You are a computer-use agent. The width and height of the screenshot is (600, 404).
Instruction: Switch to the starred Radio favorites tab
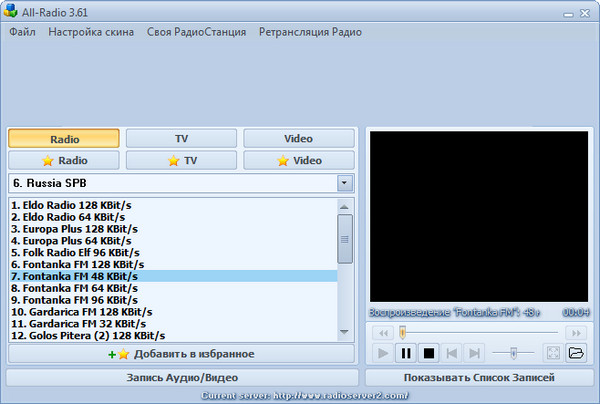point(64,160)
